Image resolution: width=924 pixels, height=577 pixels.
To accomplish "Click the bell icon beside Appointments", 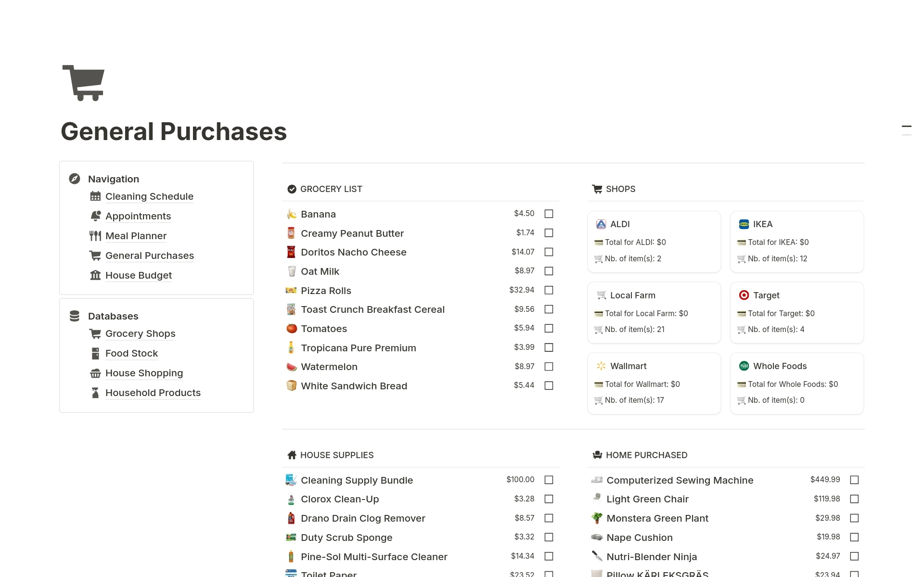I will (x=95, y=216).
